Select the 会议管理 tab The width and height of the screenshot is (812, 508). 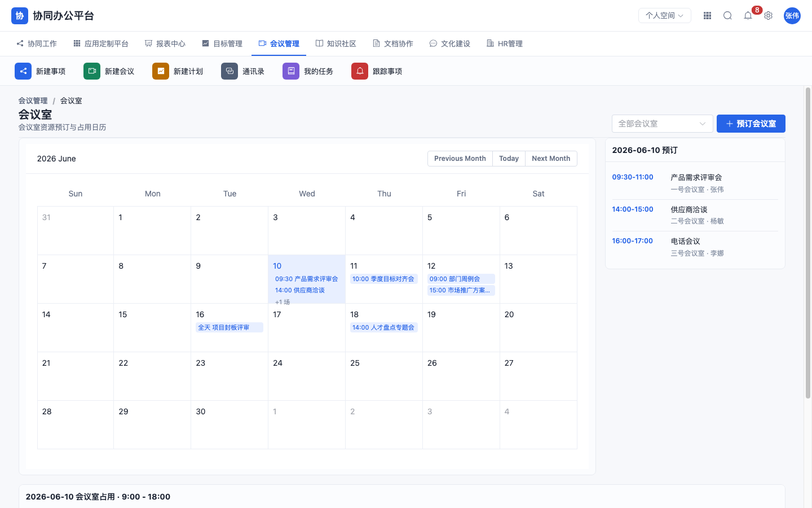point(279,43)
